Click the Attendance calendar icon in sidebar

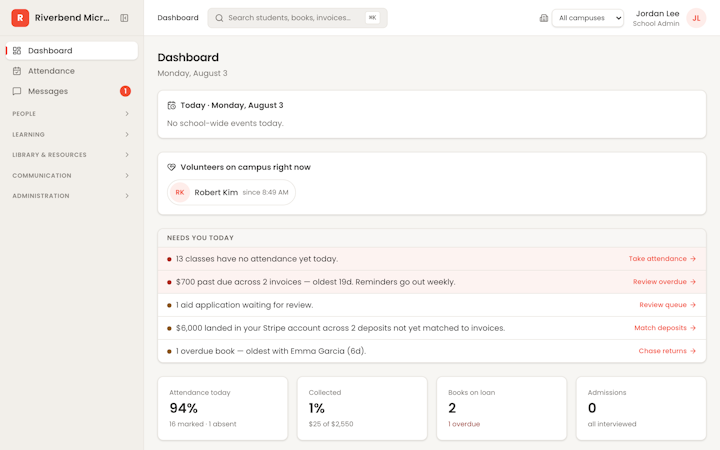[17, 71]
